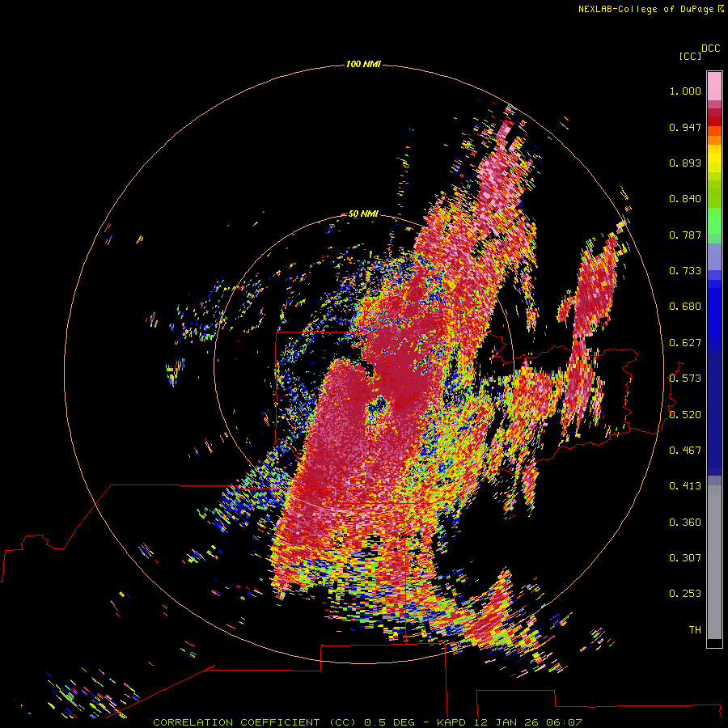Click the 0.840 color scale value
The height and width of the screenshot is (728, 728).
(685, 199)
